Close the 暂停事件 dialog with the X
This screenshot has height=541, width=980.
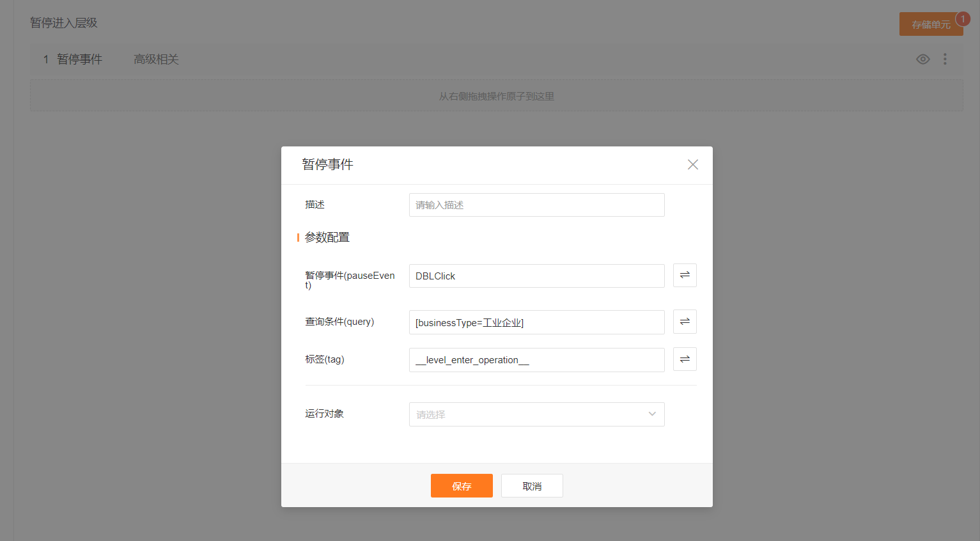[692, 164]
